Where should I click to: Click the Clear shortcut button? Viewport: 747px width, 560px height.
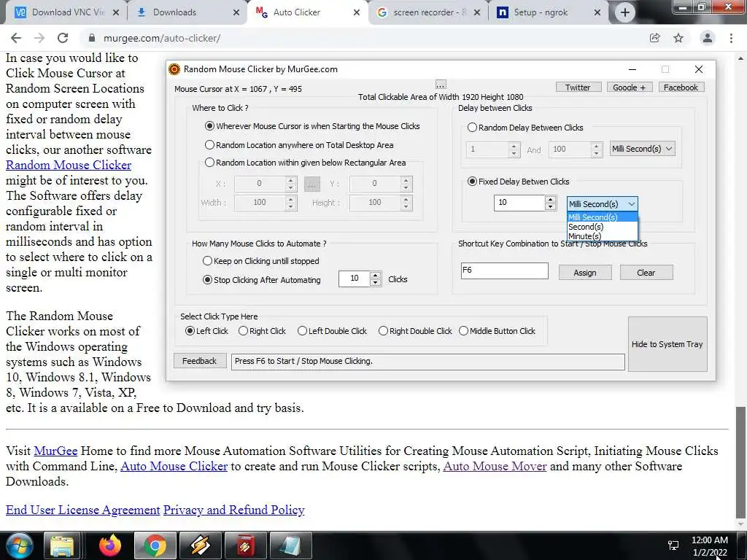[x=646, y=273]
